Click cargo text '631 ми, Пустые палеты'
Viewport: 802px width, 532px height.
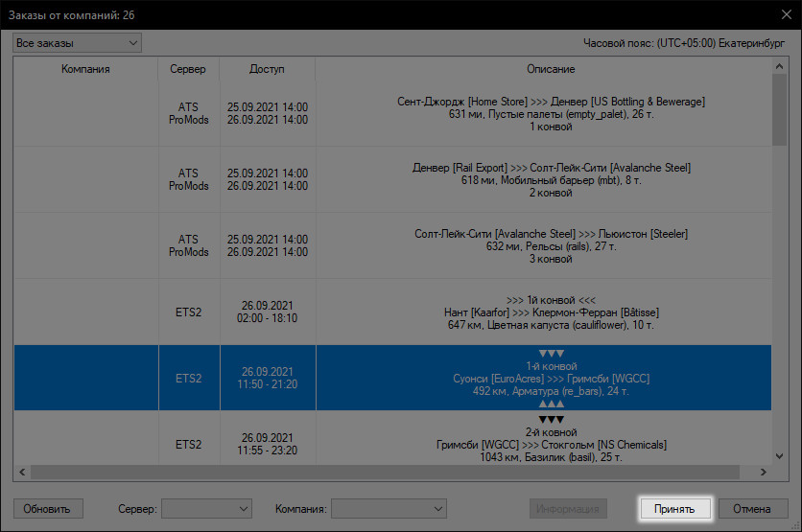(551, 114)
